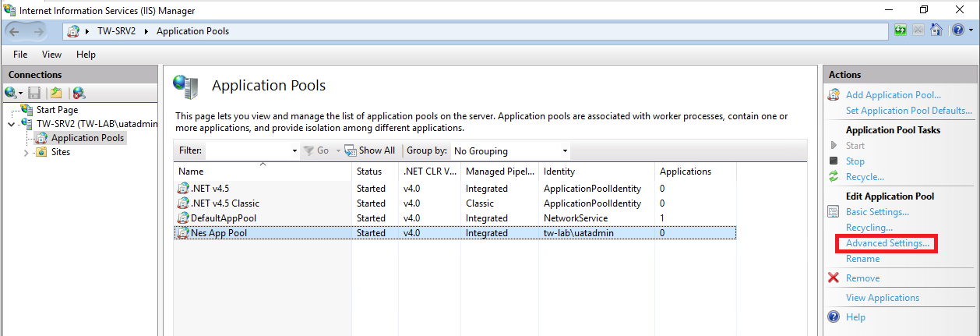Click the blue Help question mark icon
The width and height of the screenshot is (980, 336).
pyautogui.click(x=834, y=317)
